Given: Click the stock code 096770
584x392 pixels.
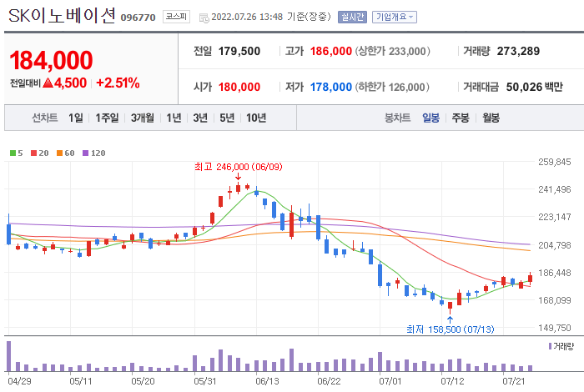Looking at the screenshot, I should pyautogui.click(x=138, y=18).
